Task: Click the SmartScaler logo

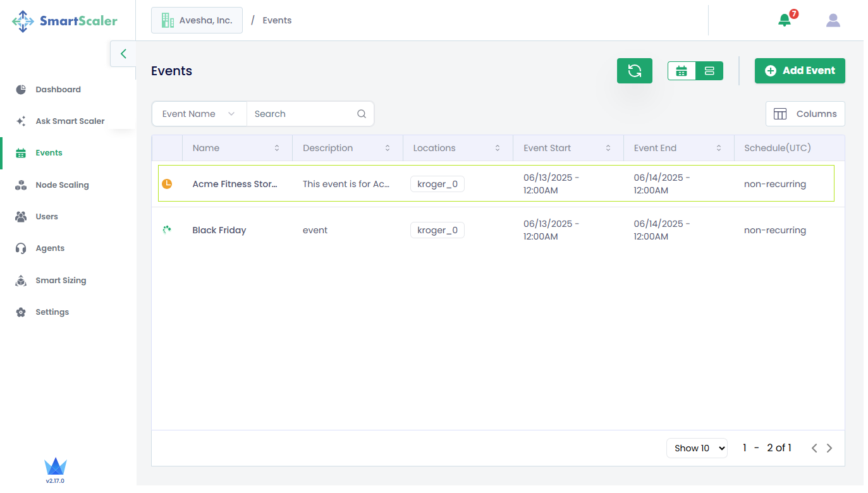Action: click(x=64, y=21)
